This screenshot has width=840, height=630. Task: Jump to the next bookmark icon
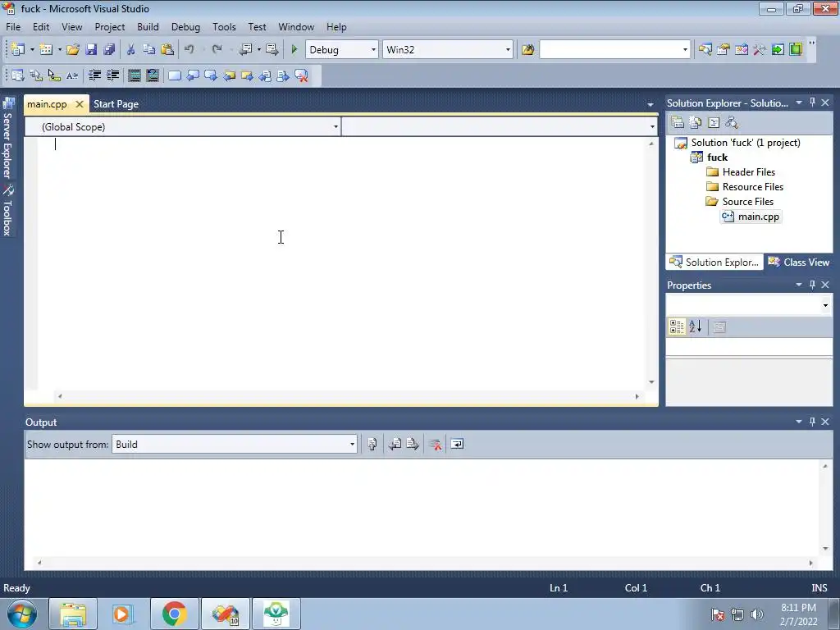point(211,75)
